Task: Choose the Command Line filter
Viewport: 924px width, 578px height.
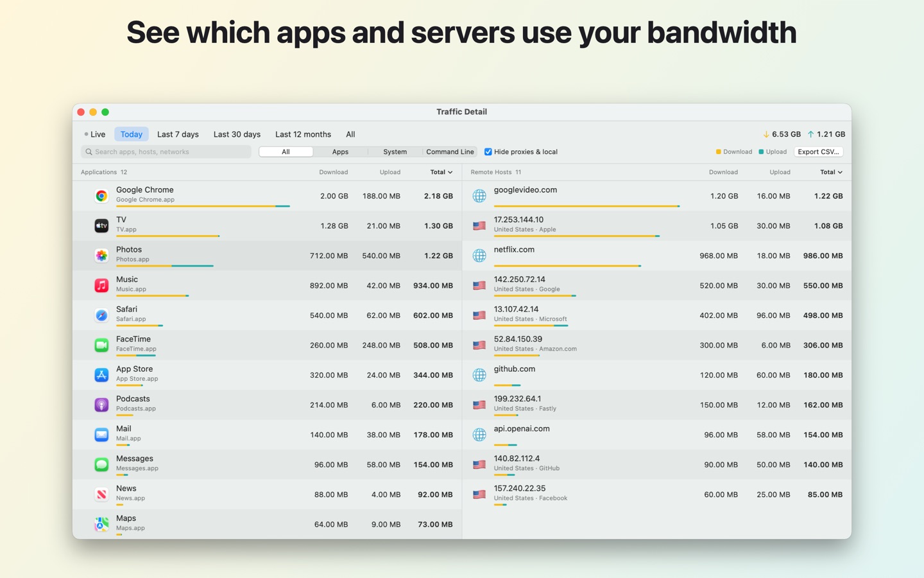Action: [450, 152]
